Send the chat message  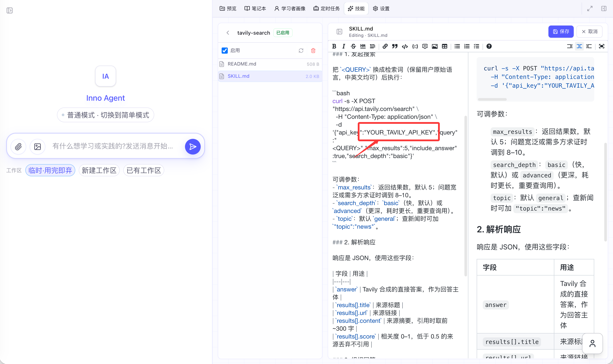tap(193, 147)
